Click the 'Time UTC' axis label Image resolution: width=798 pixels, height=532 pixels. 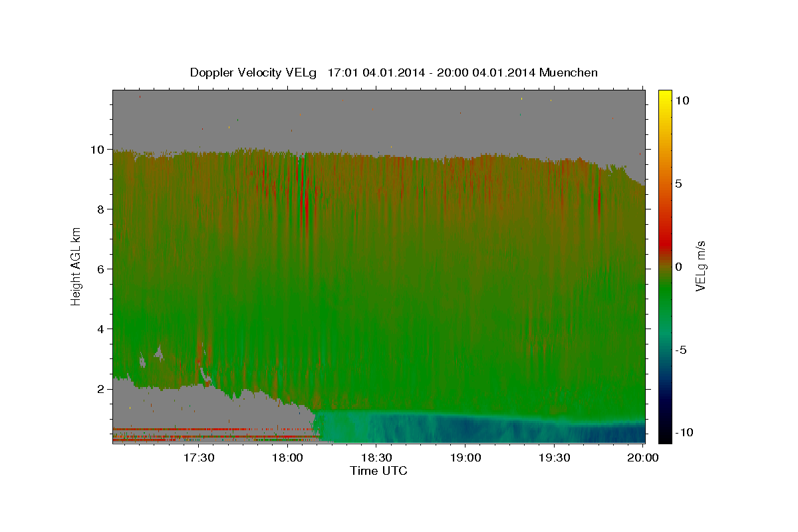coord(378,471)
